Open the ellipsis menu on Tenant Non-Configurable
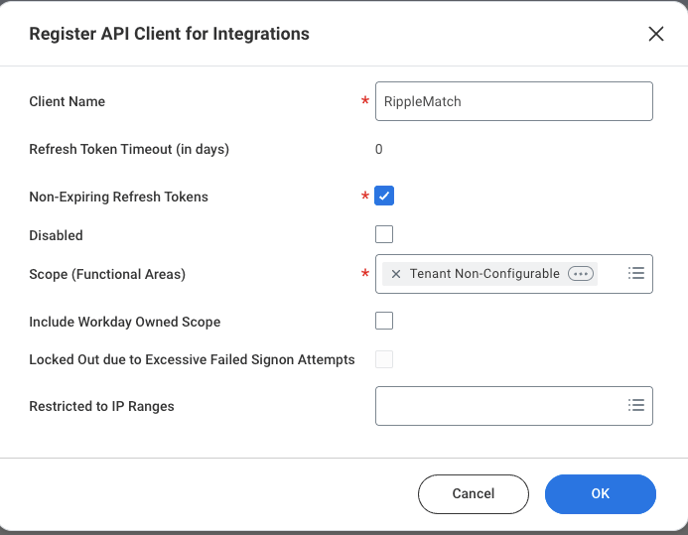 (580, 274)
